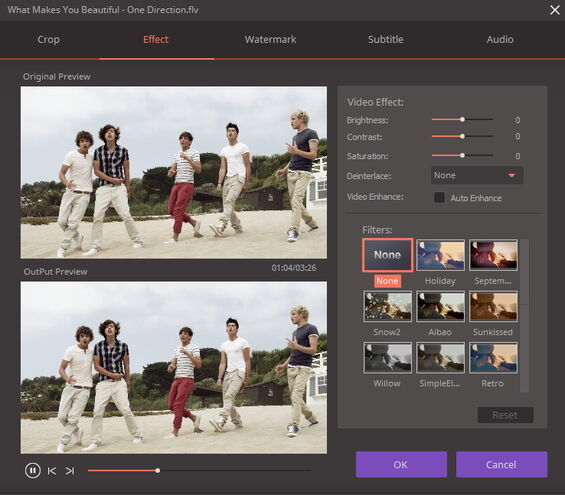
Task: Click the filters list scrollbar
Action: 525,315
